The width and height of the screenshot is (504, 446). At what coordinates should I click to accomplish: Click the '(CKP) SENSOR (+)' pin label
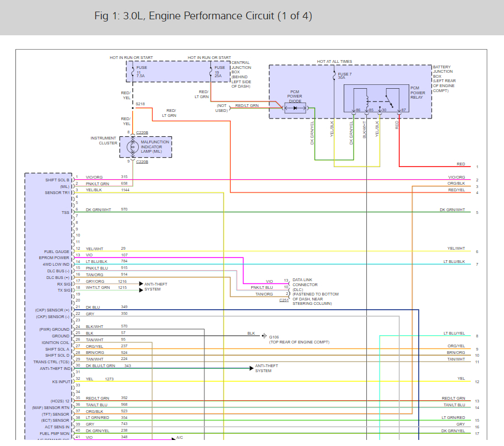(52, 310)
